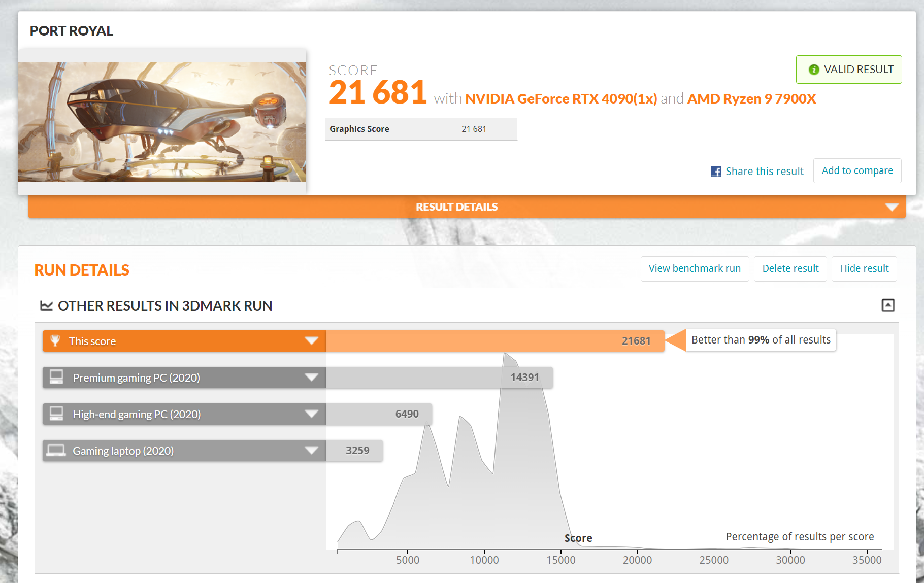Screen dimensions: 924x583
Task: Click the laptop icon for Gaming laptop
Action: 56,450
